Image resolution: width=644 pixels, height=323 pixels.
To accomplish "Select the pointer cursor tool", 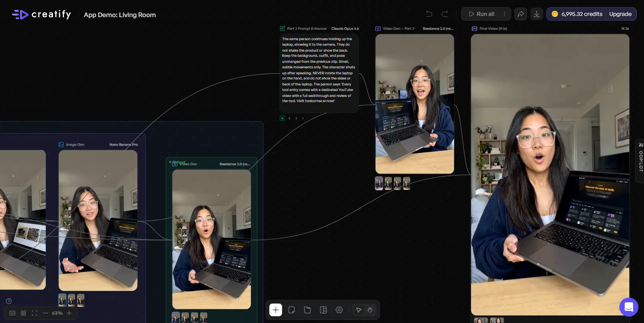I will pos(359,310).
